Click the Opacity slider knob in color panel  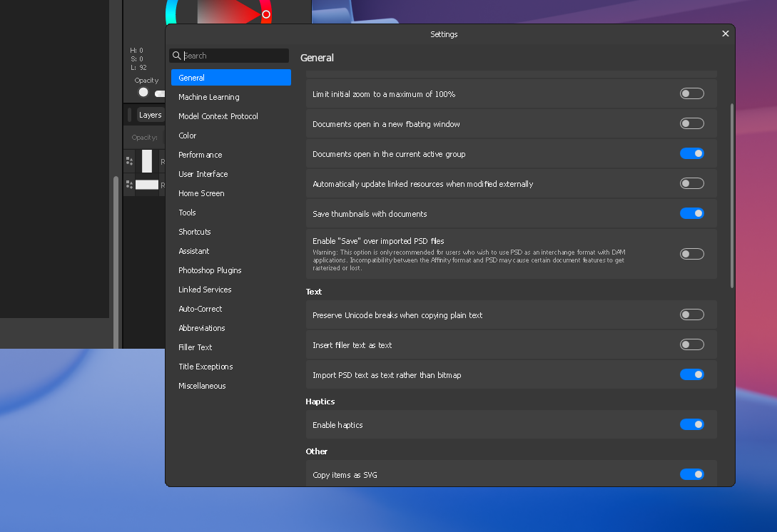143,92
